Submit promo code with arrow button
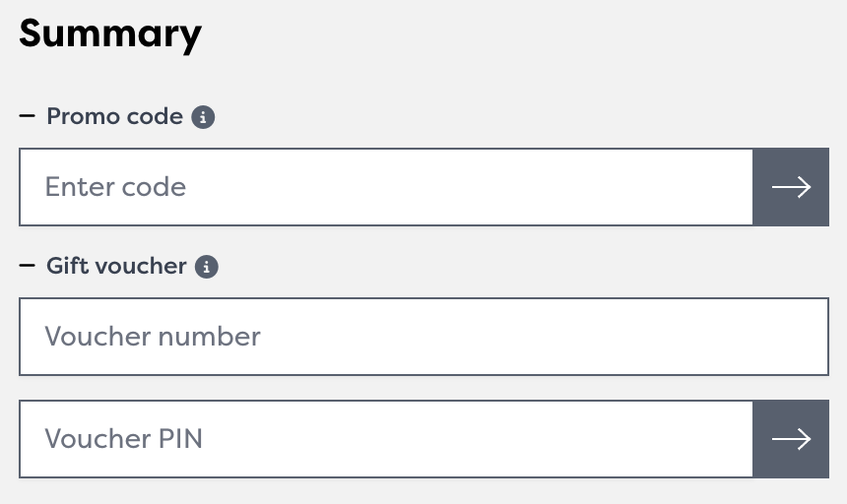 pos(791,187)
